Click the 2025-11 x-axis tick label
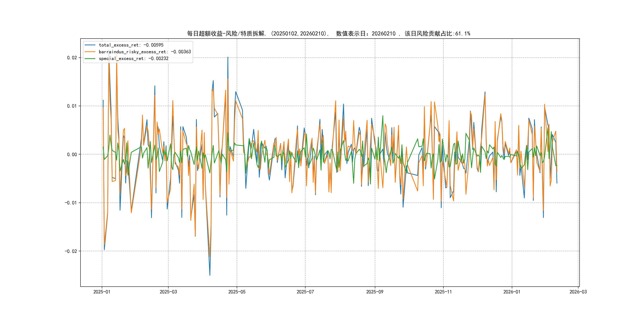This screenshot has height=322, width=644. click(x=443, y=292)
